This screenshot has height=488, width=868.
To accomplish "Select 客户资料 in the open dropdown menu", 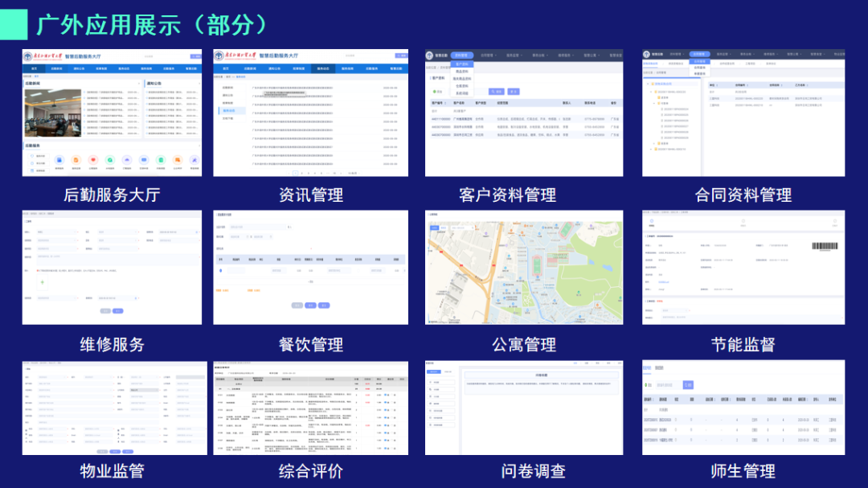I will click(462, 64).
